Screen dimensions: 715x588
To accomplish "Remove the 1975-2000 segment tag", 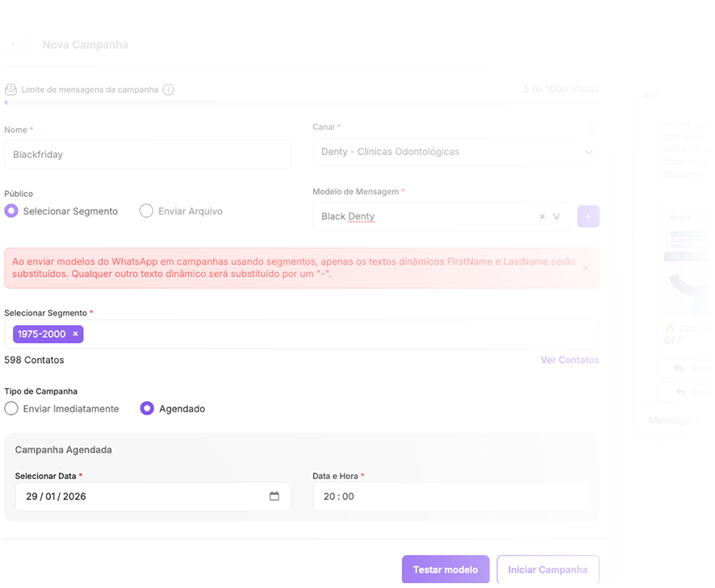I will (76, 334).
